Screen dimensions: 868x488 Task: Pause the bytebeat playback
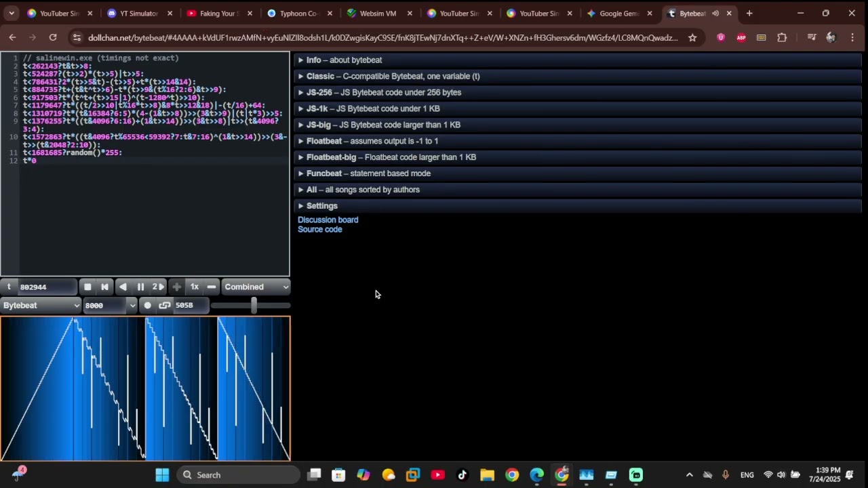pyautogui.click(x=140, y=287)
